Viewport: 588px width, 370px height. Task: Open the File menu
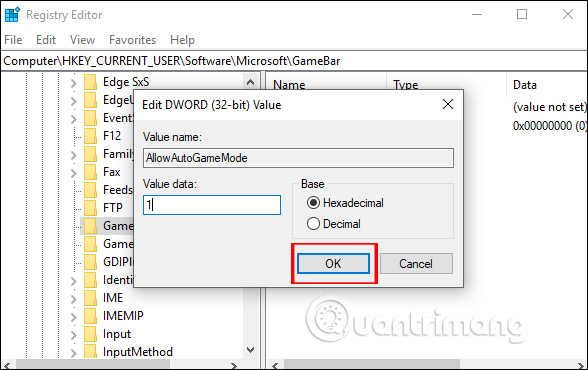(13, 40)
